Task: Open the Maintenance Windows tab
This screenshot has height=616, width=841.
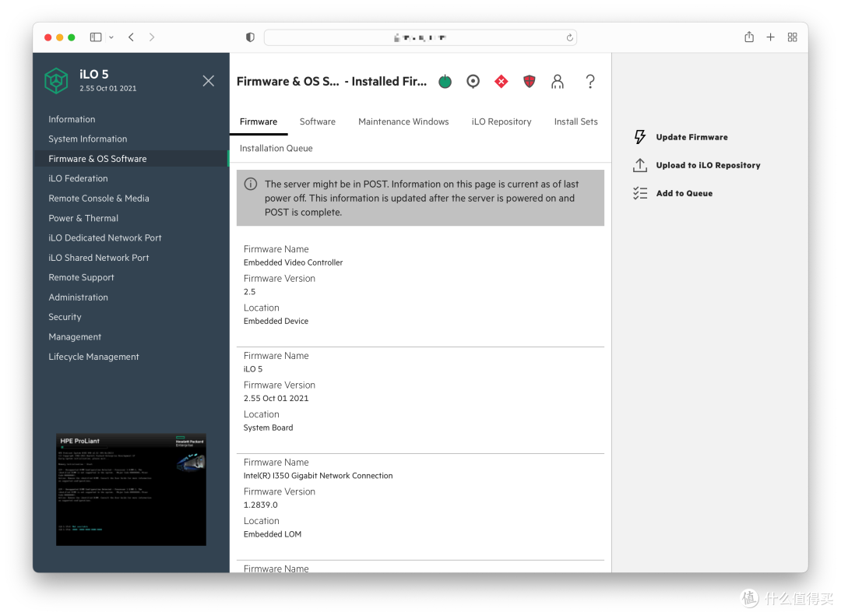Action: click(403, 121)
